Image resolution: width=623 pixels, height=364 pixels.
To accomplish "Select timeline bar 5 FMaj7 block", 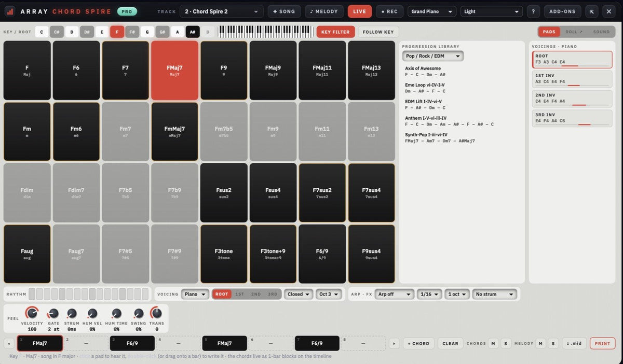I will (224, 343).
